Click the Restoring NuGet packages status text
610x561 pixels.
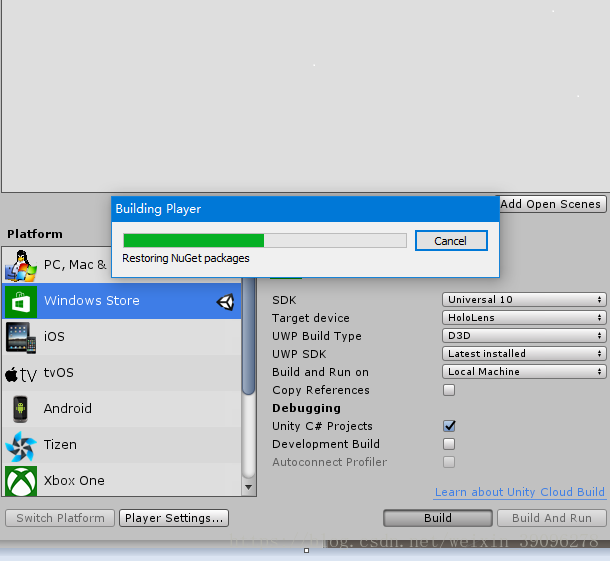tap(186, 258)
